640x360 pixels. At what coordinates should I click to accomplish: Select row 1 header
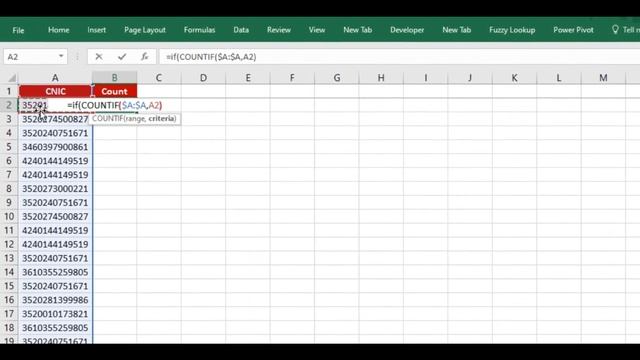9,91
